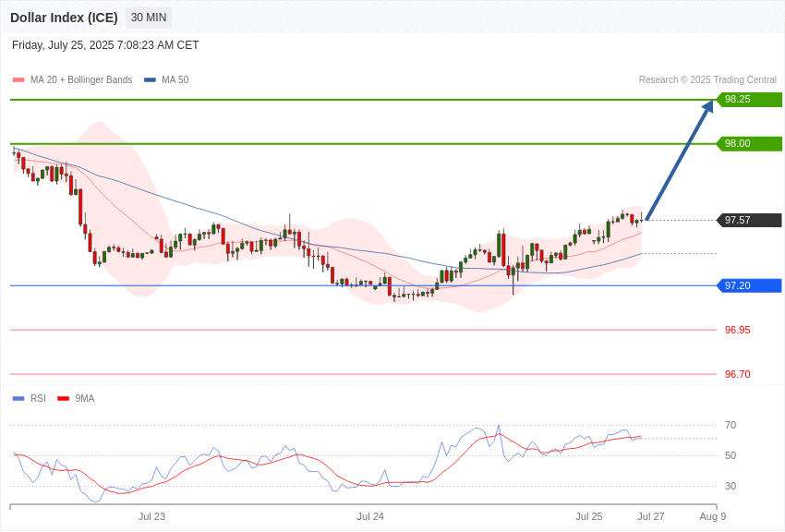Image resolution: width=785 pixels, height=532 pixels.
Task: Click the 96.95 support level label
Action: click(738, 331)
